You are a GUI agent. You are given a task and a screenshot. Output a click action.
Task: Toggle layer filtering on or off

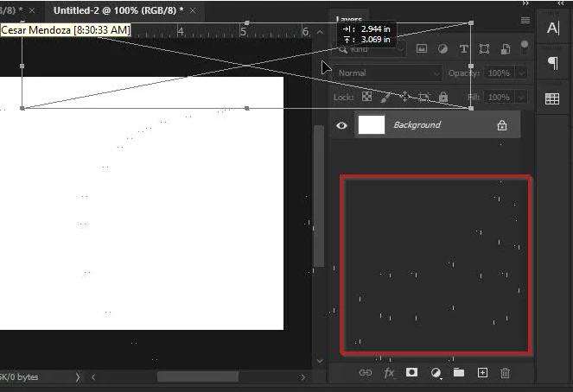[525, 47]
